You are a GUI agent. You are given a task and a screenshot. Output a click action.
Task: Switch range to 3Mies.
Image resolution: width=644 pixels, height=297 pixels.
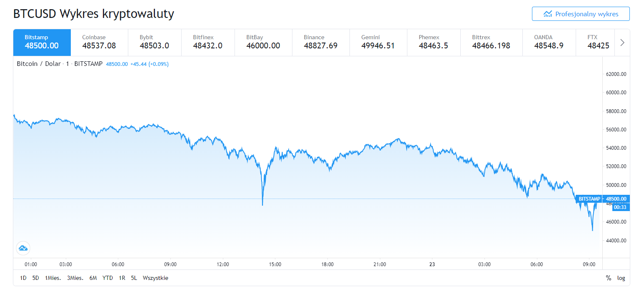tap(75, 278)
